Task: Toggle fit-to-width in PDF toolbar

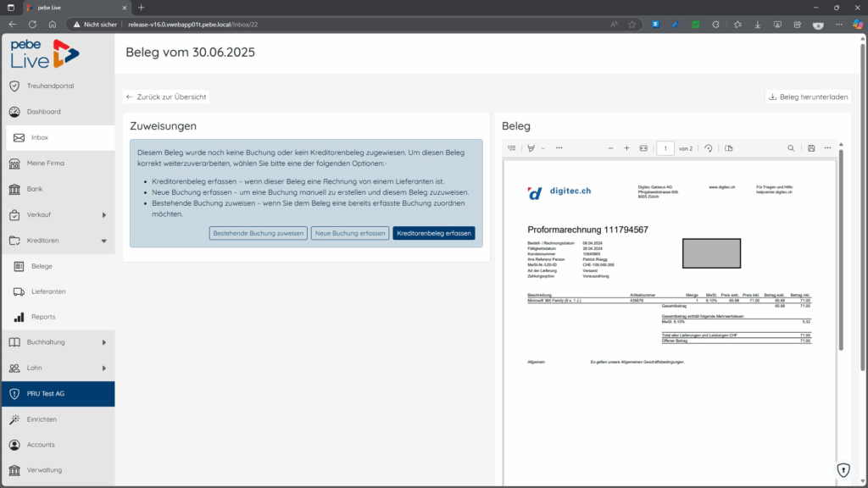Action: pos(643,148)
